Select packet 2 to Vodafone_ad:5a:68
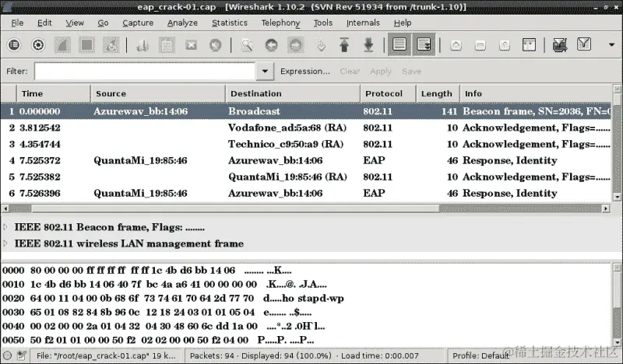 click(306, 128)
